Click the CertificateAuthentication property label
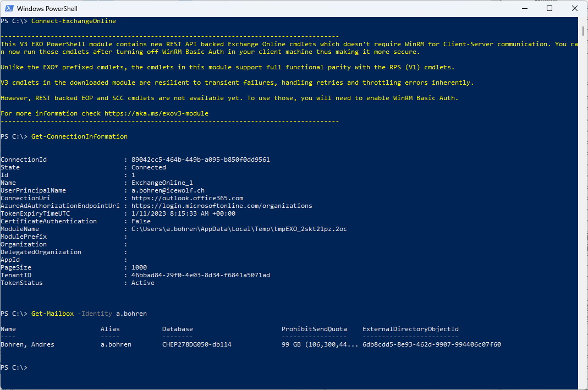 coord(49,221)
